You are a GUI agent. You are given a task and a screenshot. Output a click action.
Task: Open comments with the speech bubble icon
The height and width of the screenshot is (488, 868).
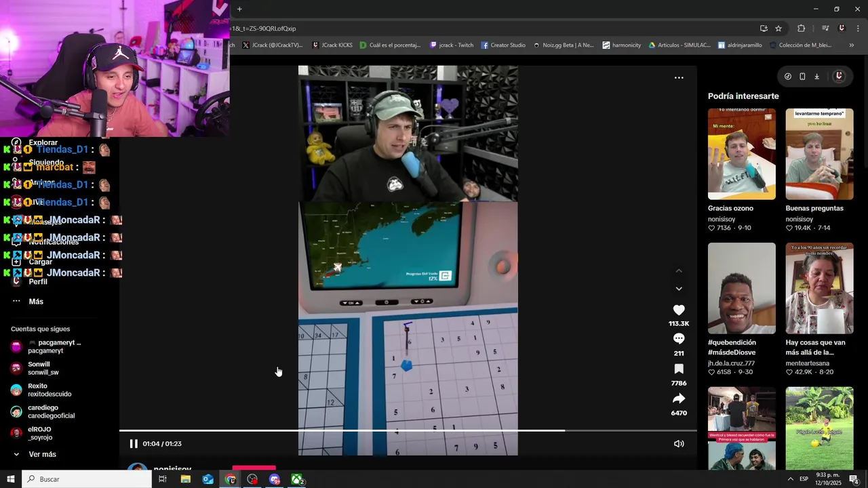click(679, 339)
